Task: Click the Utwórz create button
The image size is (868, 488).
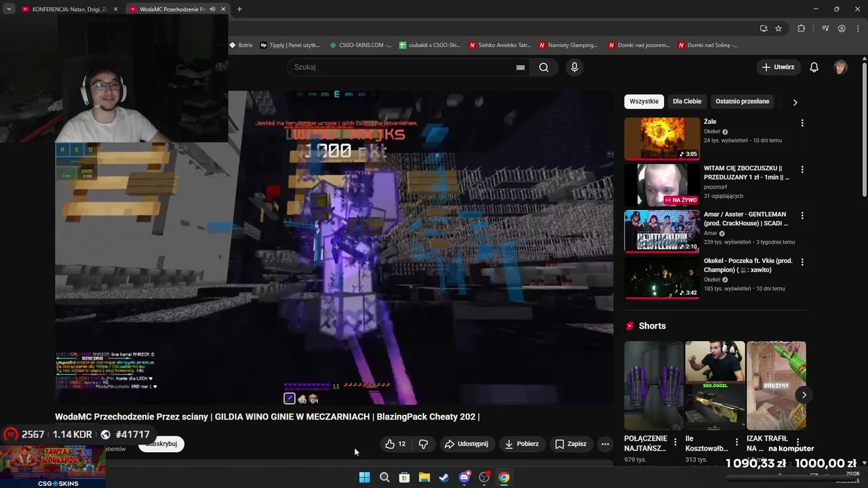Action: tap(778, 67)
